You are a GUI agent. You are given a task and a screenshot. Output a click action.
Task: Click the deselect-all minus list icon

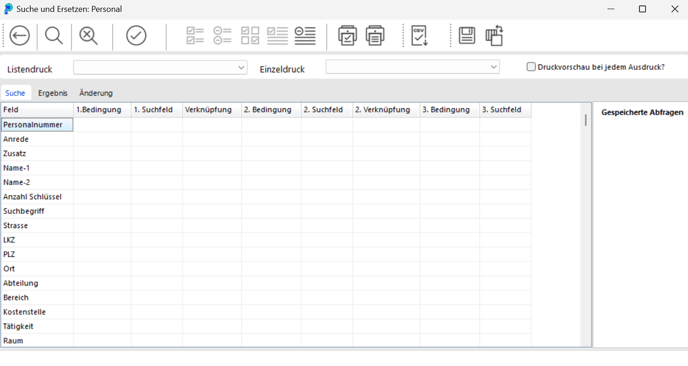click(x=222, y=36)
